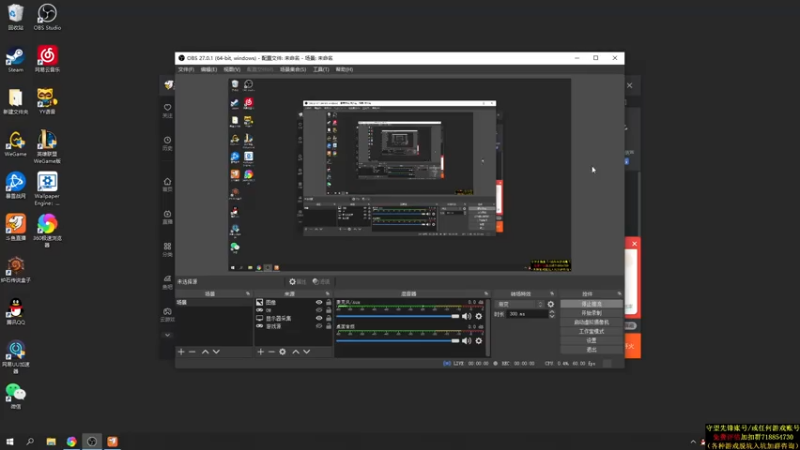Open the File menu in OBS
This screenshot has width=800, height=450.
(185, 69)
